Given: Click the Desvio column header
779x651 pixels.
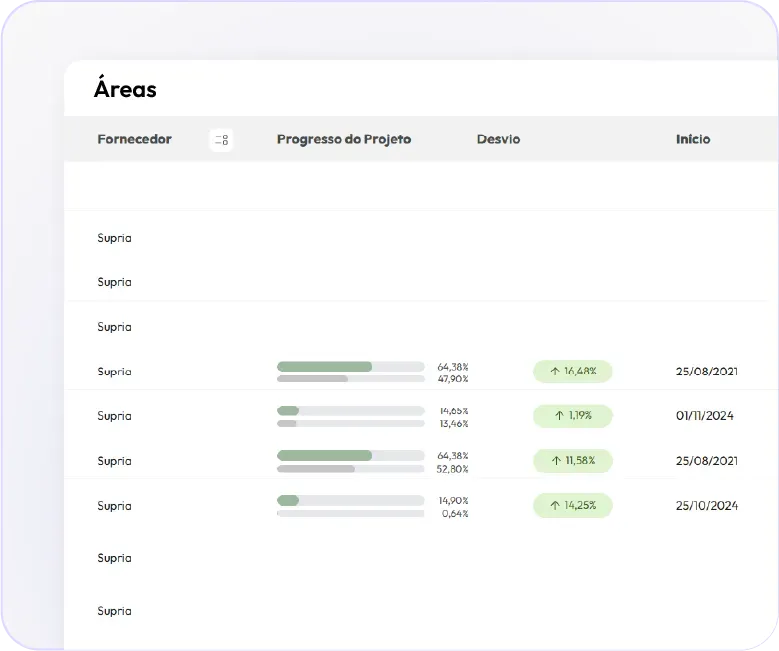Looking at the screenshot, I should pos(498,140).
